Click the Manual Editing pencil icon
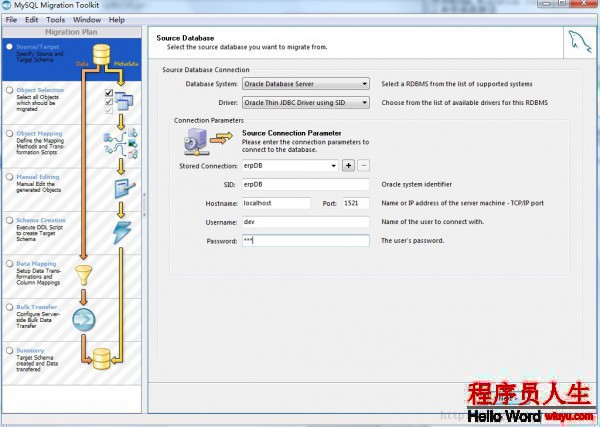This screenshot has height=427, width=600. pos(125,188)
